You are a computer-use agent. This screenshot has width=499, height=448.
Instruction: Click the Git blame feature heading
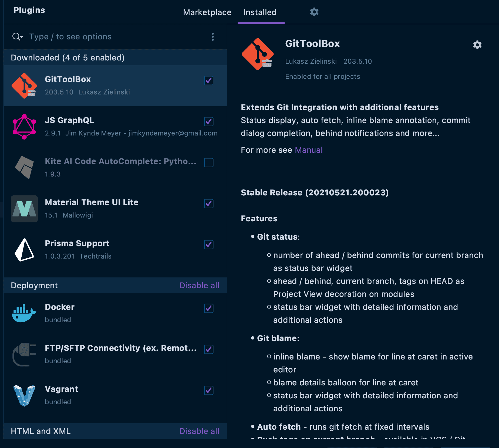278,338
